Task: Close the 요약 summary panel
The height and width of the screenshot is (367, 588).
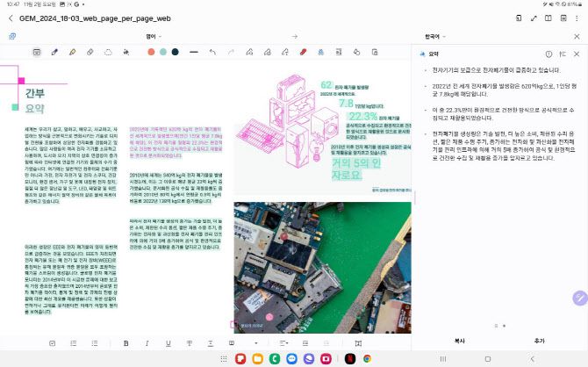Action: pyautogui.click(x=577, y=54)
